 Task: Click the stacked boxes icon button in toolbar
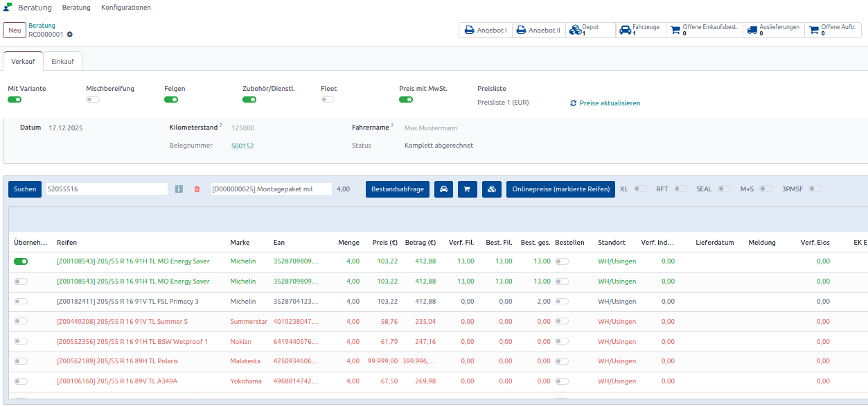point(491,189)
